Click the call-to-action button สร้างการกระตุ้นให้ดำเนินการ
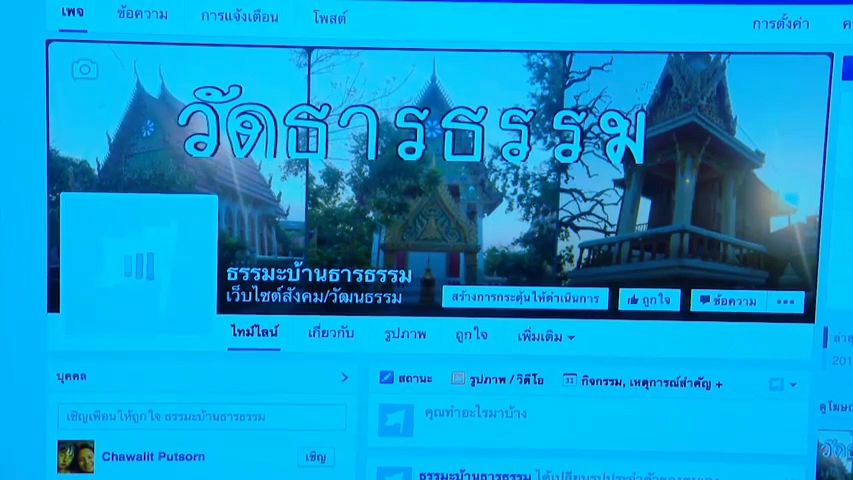The width and height of the screenshot is (853, 480). [525, 298]
